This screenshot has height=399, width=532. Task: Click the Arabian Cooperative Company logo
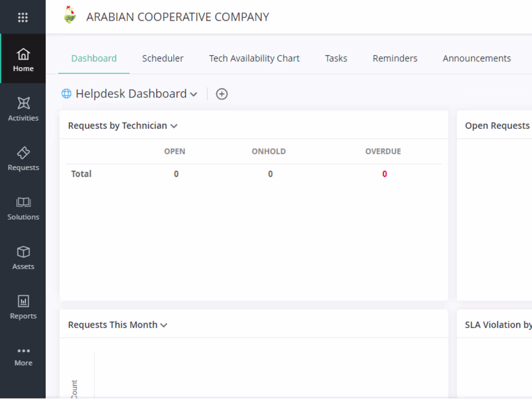70,14
